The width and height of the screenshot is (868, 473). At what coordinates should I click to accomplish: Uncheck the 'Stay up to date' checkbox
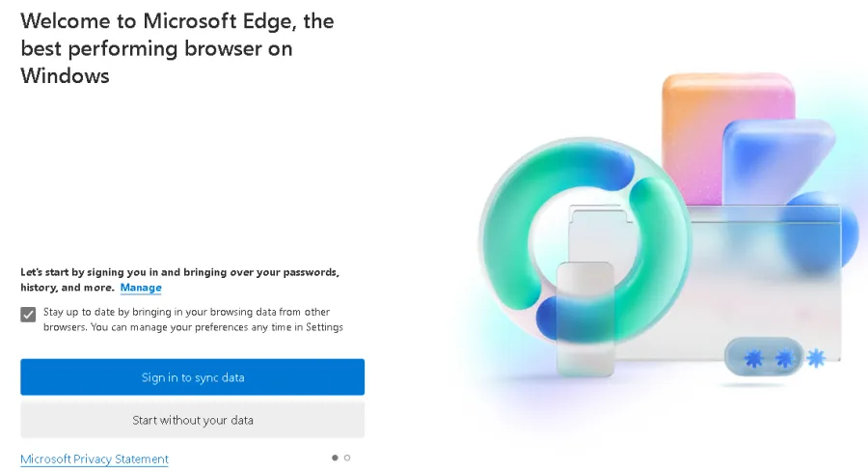(x=28, y=314)
